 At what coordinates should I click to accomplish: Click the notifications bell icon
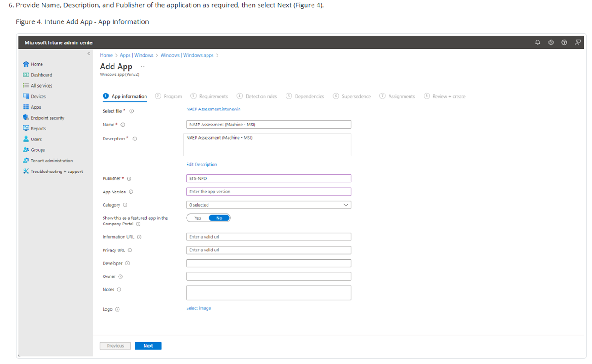[537, 42]
